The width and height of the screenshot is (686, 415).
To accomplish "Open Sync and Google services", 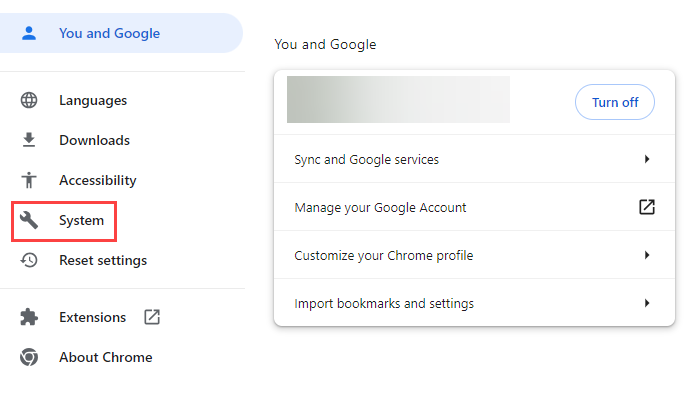I will point(474,159).
